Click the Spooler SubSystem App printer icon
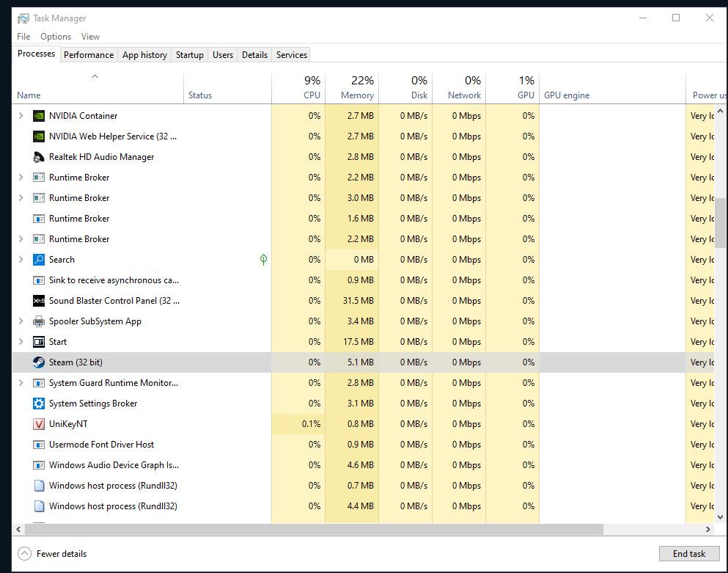Viewport: 728px width, 573px height. coord(39,321)
